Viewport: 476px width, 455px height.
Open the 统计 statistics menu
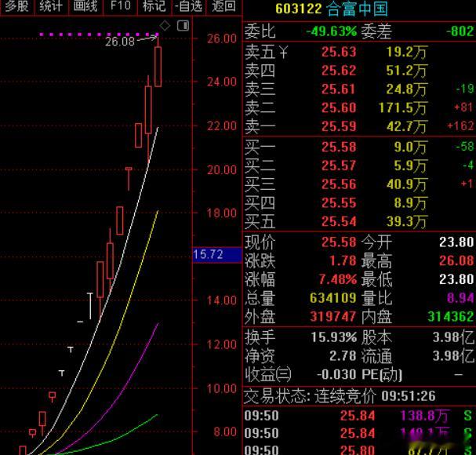(51, 6)
